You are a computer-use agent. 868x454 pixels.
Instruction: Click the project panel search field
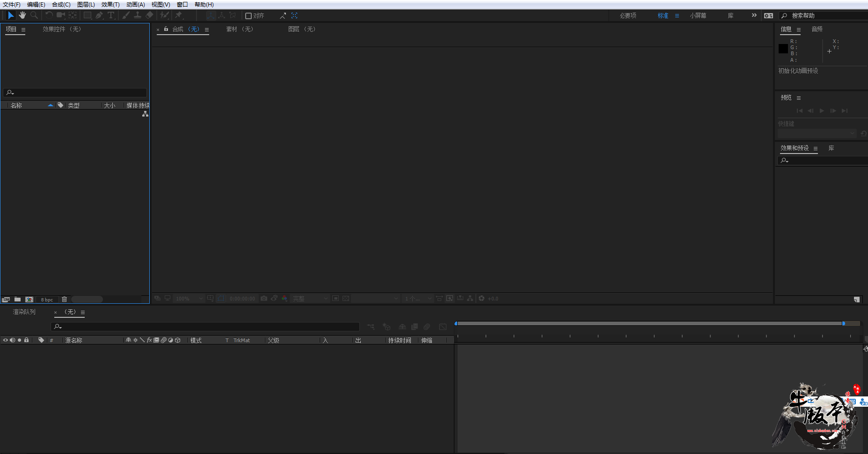(75, 93)
